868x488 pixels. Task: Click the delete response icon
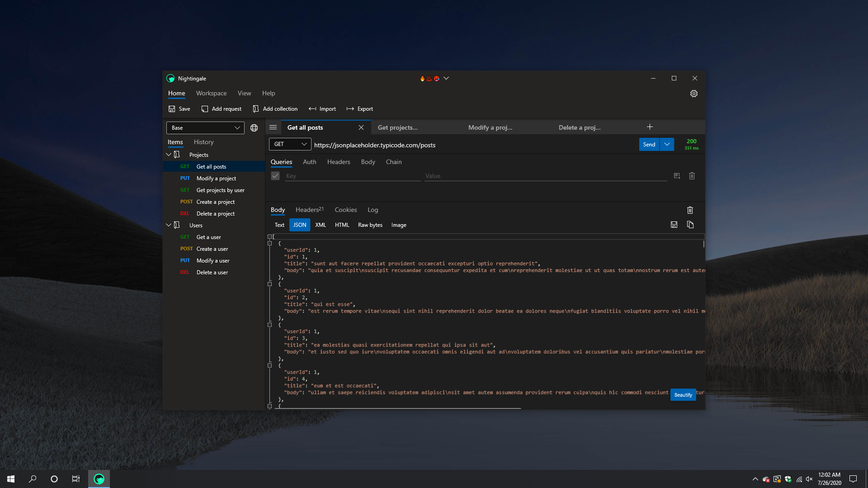pyautogui.click(x=691, y=210)
